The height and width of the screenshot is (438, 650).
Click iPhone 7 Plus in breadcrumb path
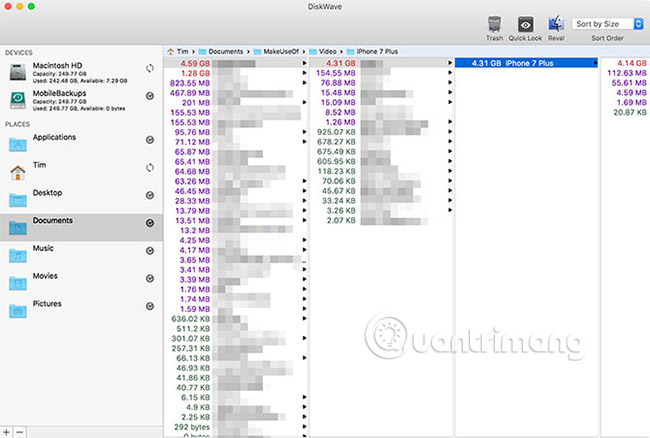coord(372,51)
